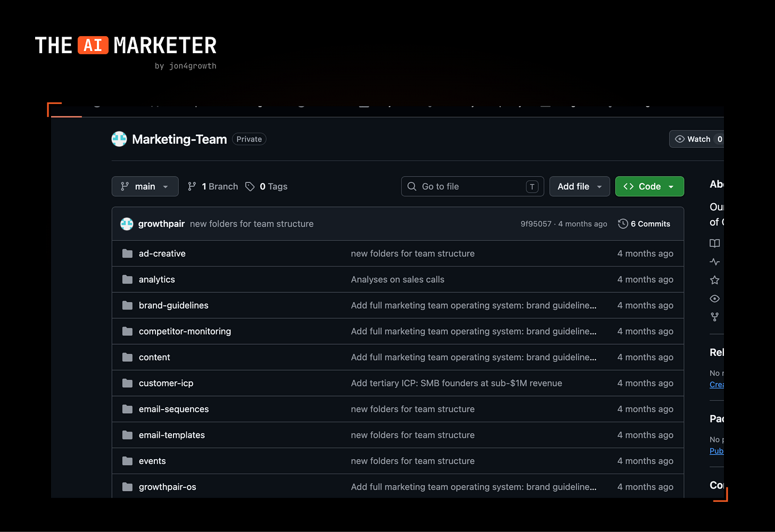Open 'Add tertiary ICP' commit message
Viewport: 775px width, 532px height.
[x=457, y=383]
